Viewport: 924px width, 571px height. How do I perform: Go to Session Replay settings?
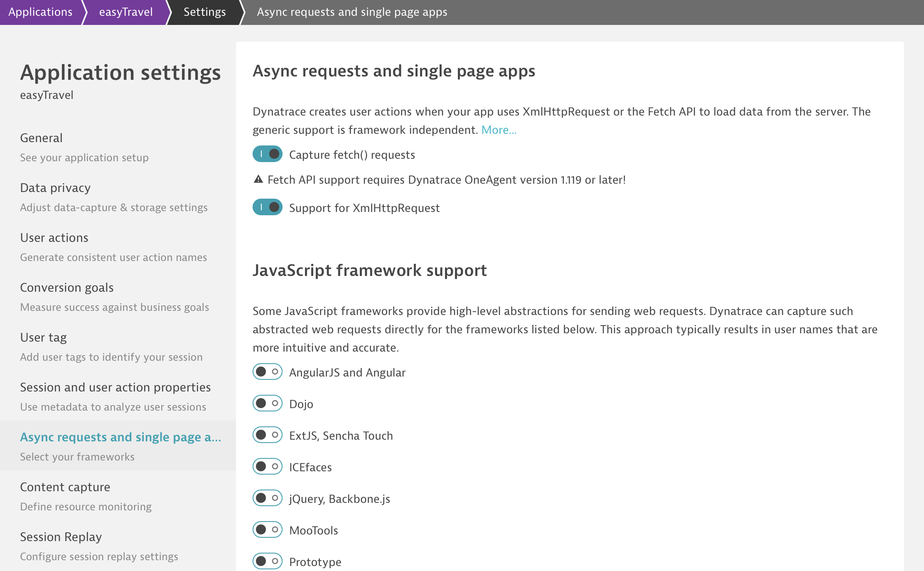click(x=61, y=537)
